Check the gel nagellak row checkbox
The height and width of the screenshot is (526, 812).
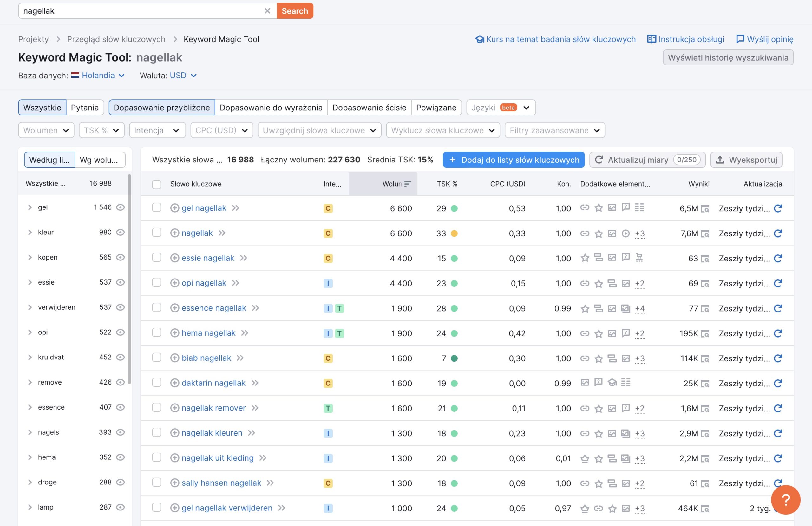click(x=157, y=207)
